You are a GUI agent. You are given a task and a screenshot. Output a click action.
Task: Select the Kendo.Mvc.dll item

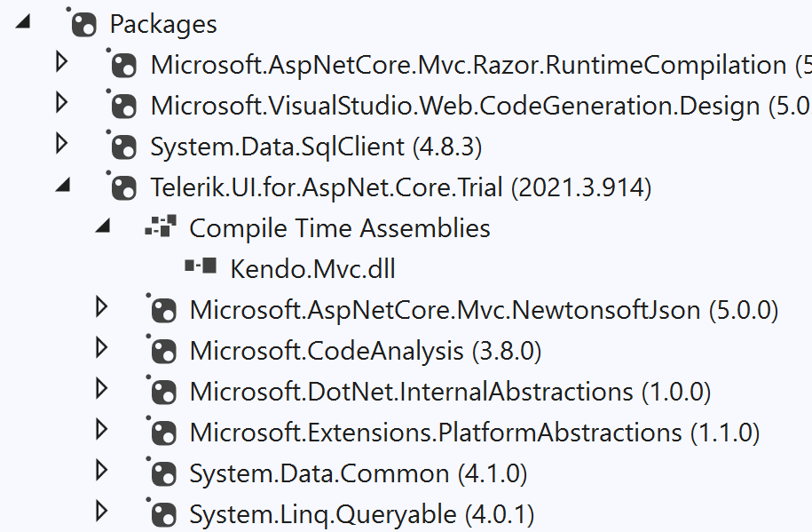tap(312, 269)
